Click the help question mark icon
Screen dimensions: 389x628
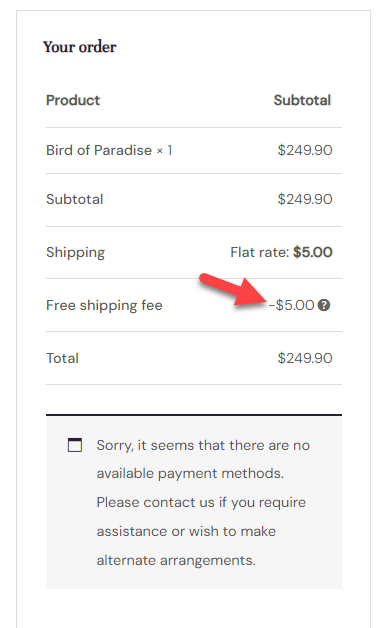tap(324, 305)
